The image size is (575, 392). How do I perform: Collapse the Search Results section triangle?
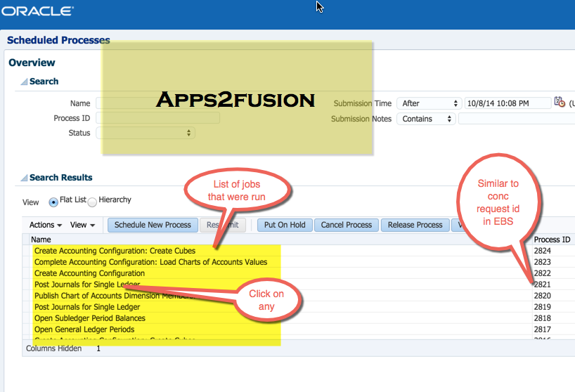[24, 178]
